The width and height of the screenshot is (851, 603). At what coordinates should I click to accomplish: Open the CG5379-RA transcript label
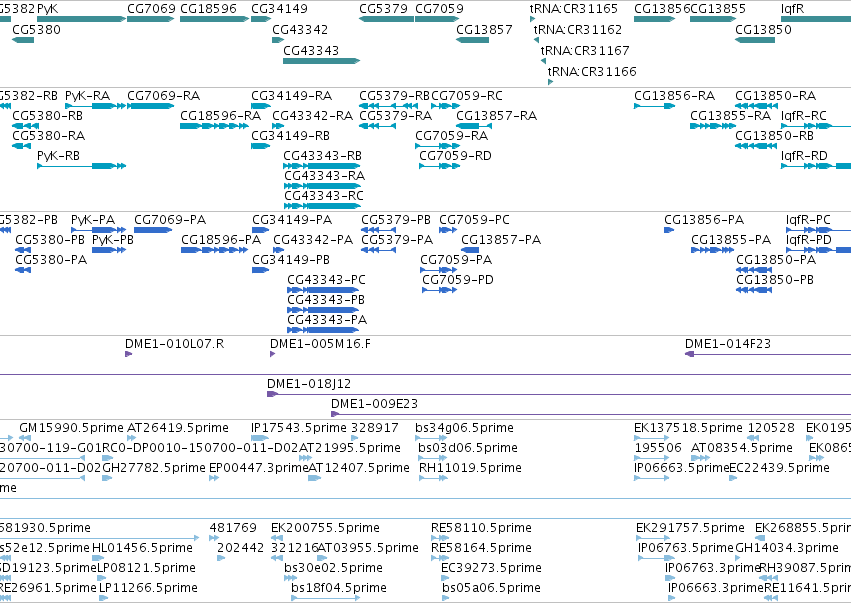pyautogui.click(x=396, y=116)
